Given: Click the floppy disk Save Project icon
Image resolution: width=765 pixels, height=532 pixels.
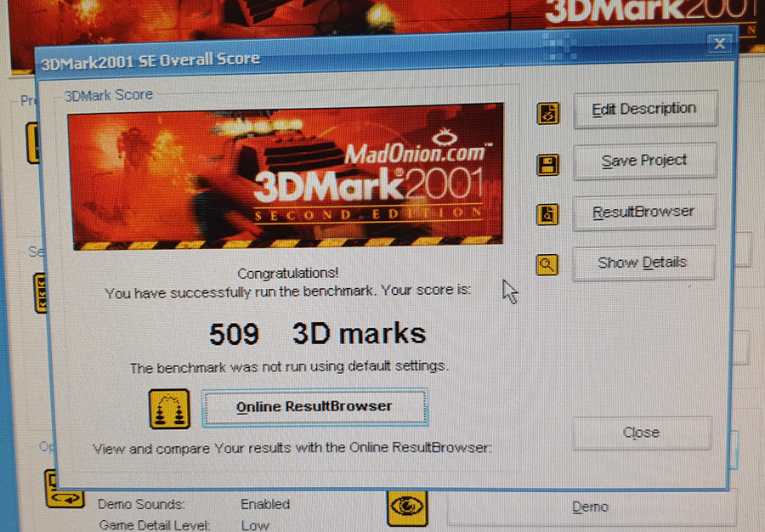Looking at the screenshot, I should coord(548,165).
